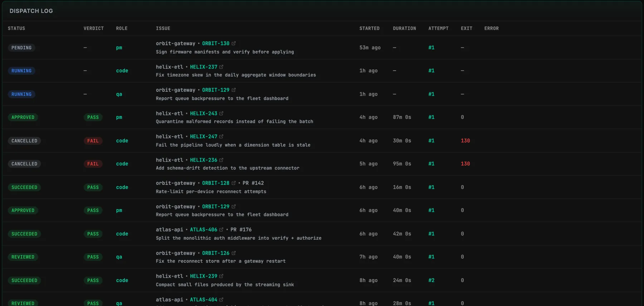Open external link icon beside HELIX-247
The width and height of the screenshot is (644, 306).
pyautogui.click(x=221, y=137)
